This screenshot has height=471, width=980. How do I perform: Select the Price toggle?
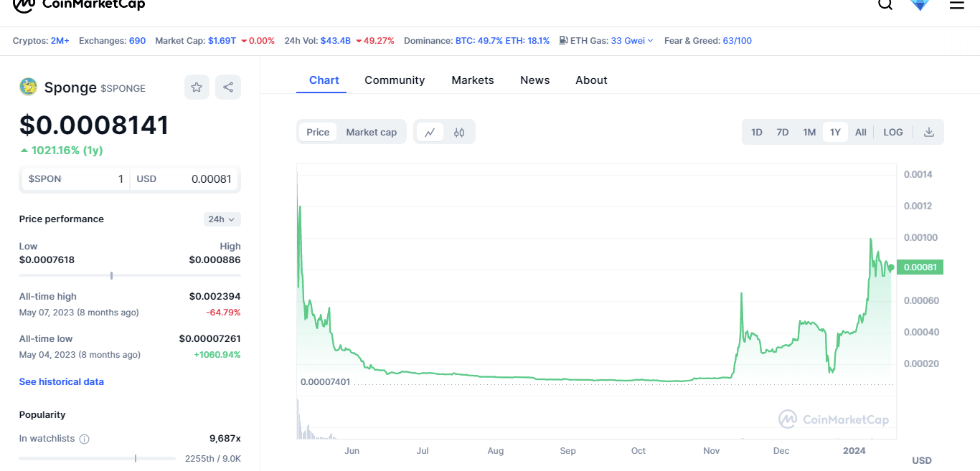(x=318, y=132)
